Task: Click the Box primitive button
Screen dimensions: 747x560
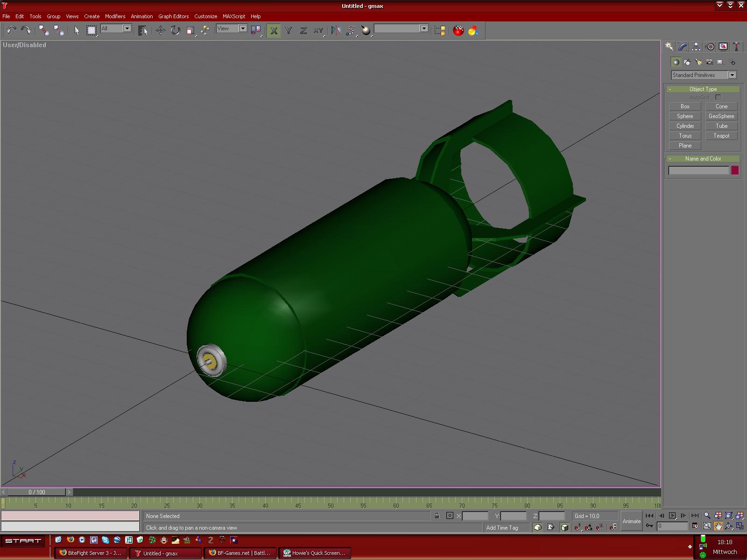Action: click(685, 106)
